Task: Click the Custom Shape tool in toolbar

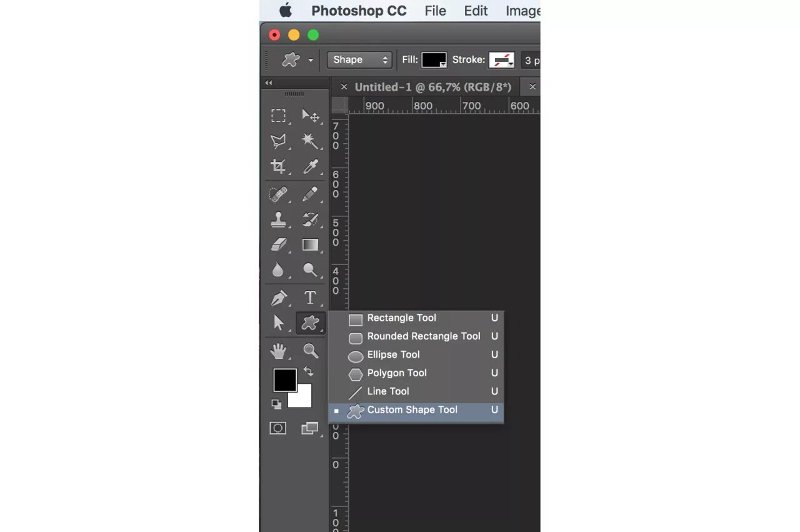Action: click(x=310, y=323)
